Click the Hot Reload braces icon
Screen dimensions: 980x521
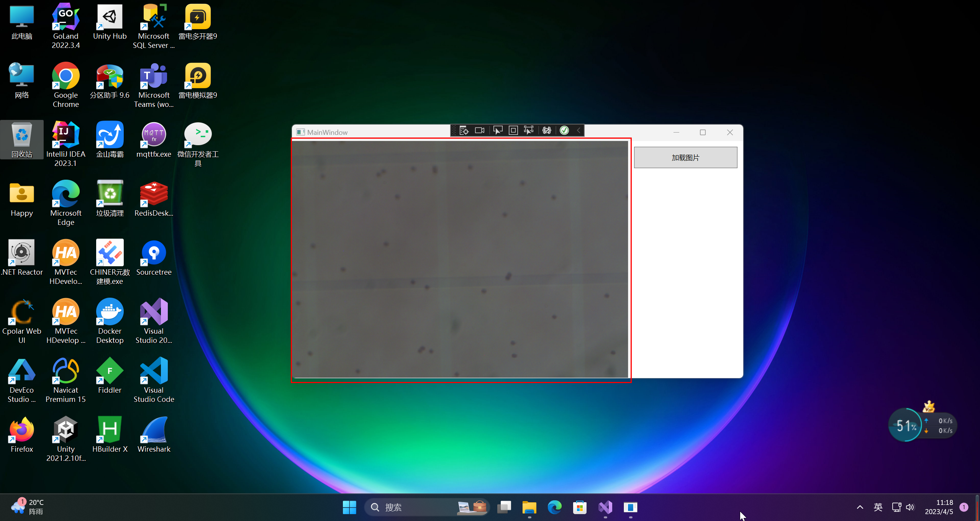click(x=547, y=131)
